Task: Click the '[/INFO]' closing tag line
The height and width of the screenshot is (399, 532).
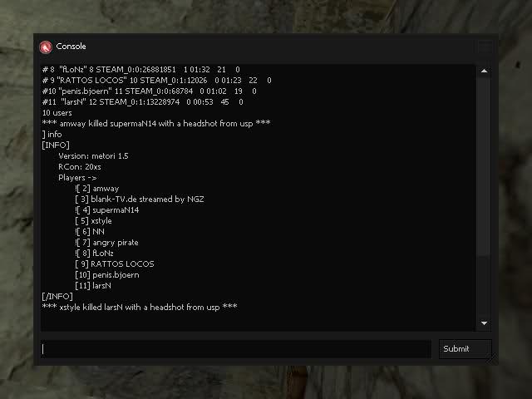Action: pos(57,297)
